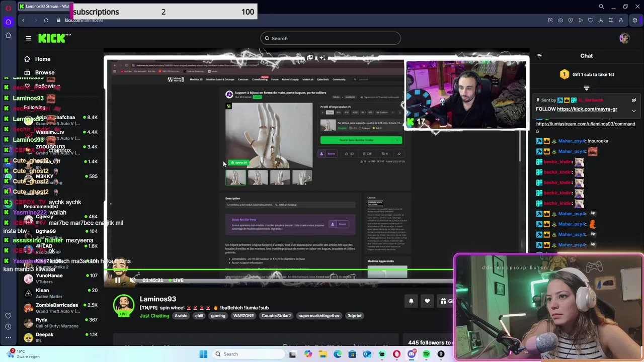Open the Opera shield privacy icon

(570, 20)
